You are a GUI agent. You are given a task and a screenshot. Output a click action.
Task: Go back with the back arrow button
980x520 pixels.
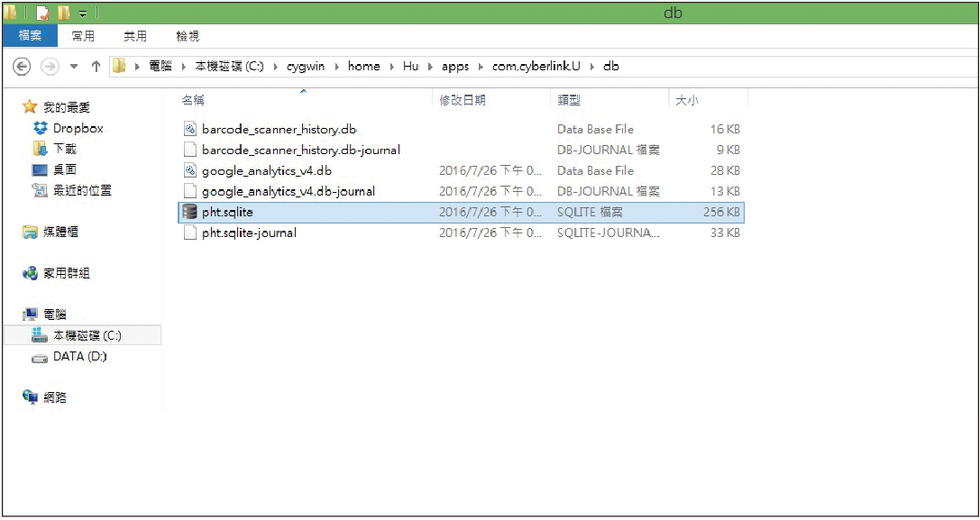pos(22,67)
